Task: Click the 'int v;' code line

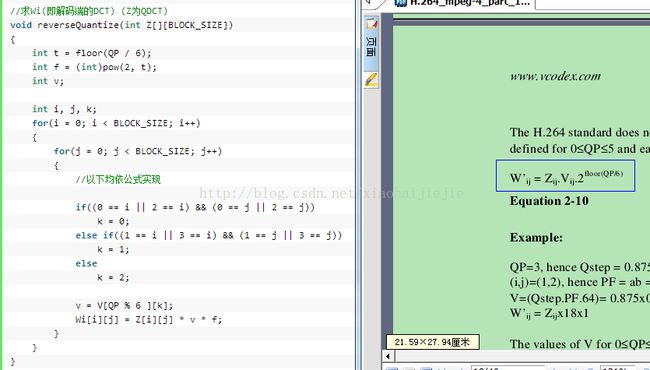Action: click(x=48, y=81)
